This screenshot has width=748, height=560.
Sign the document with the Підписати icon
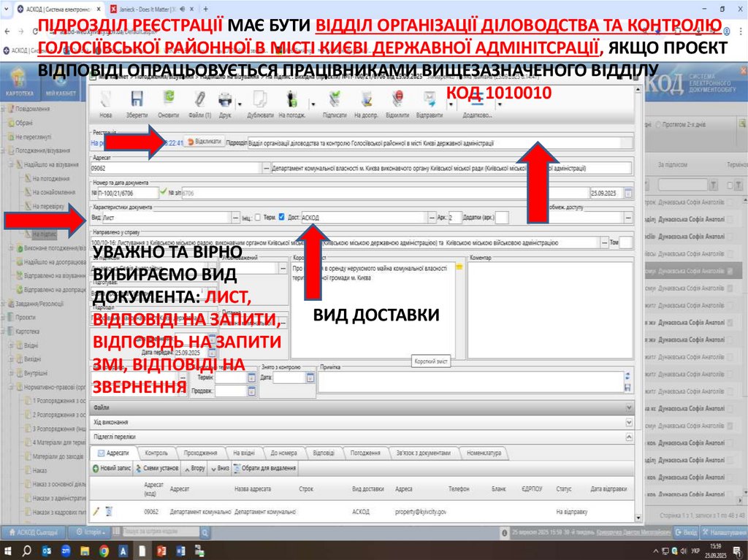pos(335,99)
